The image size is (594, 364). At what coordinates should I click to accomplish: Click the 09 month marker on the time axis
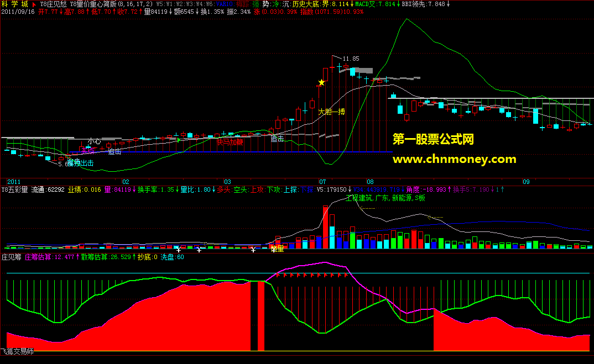click(x=526, y=182)
